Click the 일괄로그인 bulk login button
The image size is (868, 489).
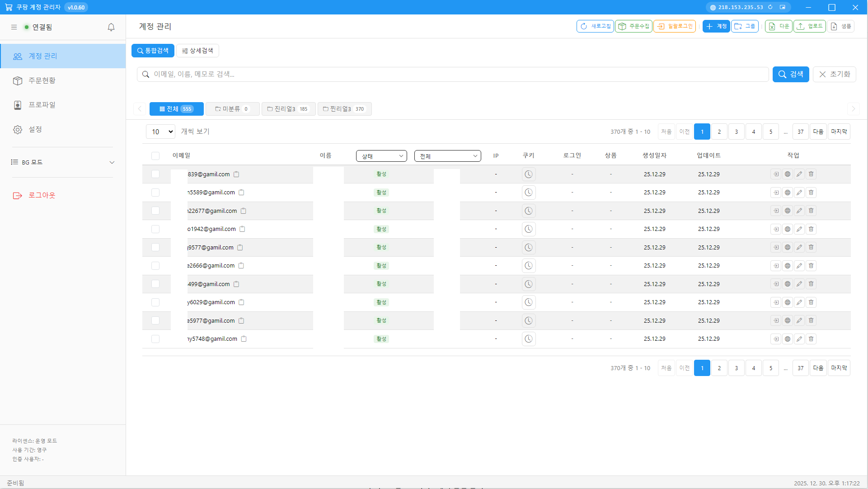pyautogui.click(x=675, y=26)
